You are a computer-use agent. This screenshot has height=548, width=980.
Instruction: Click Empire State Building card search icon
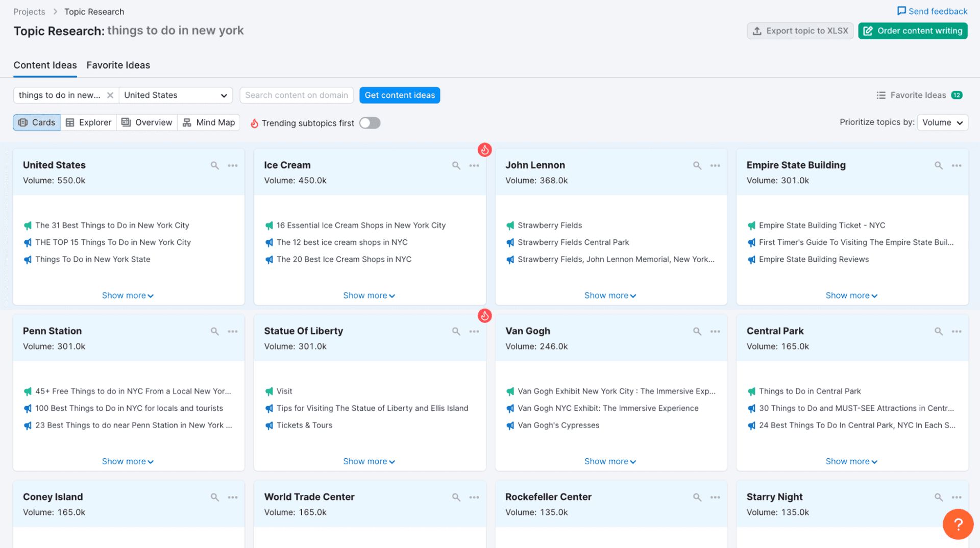pyautogui.click(x=939, y=165)
